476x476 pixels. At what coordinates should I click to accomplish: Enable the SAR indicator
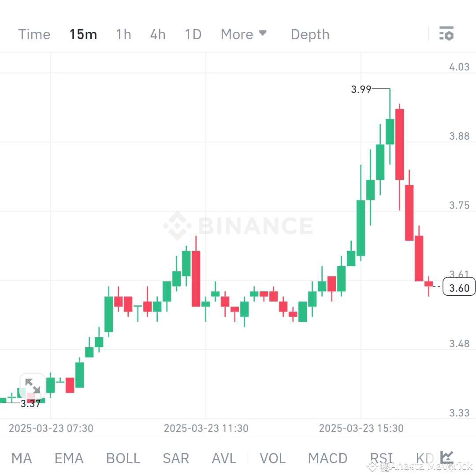(x=176, y=458)
